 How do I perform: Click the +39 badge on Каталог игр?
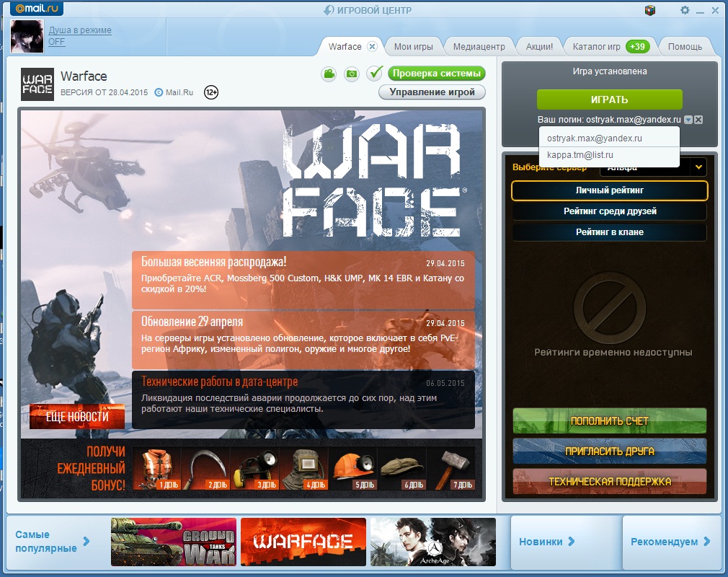(x=637, y=46)
